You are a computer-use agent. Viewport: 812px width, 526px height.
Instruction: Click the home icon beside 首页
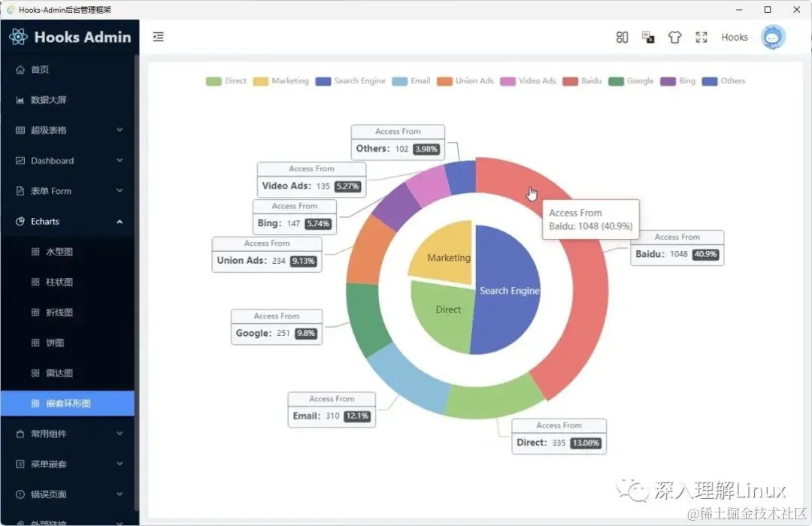(x=20, y=69)
